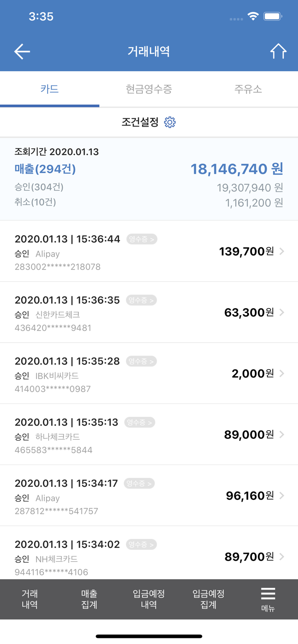Open the 조건설정 settings gear icon
Screen dimensions: 298x644
tap(170, 122)
